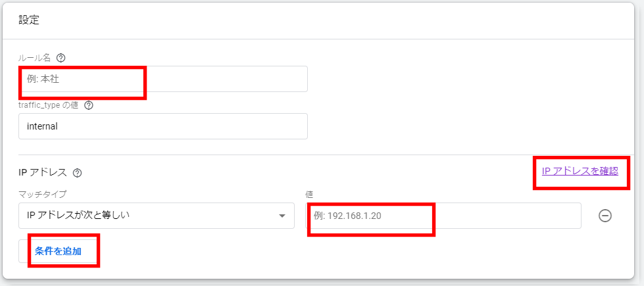Open the help tooltip beside ルール名
Image resolution: width=644 pixels, height=286 pixels.
click(x=61, y=59)
